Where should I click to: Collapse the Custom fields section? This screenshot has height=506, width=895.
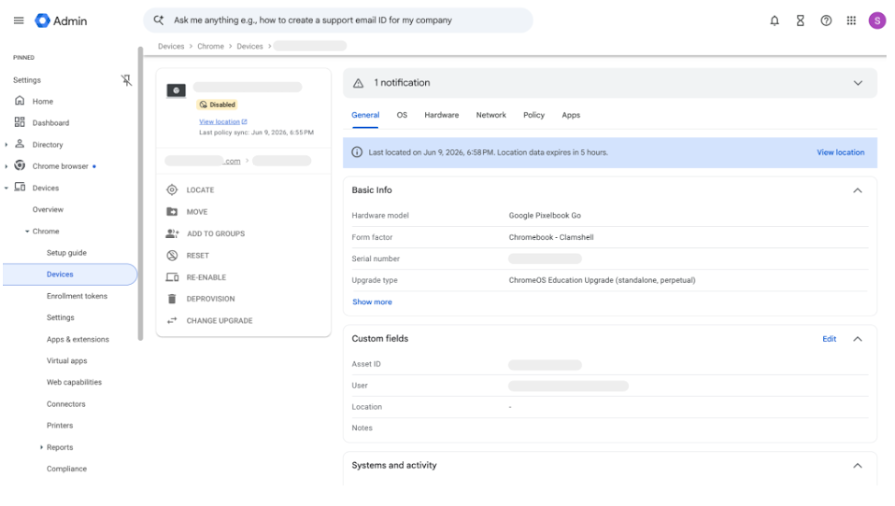(x=857, y=339)
